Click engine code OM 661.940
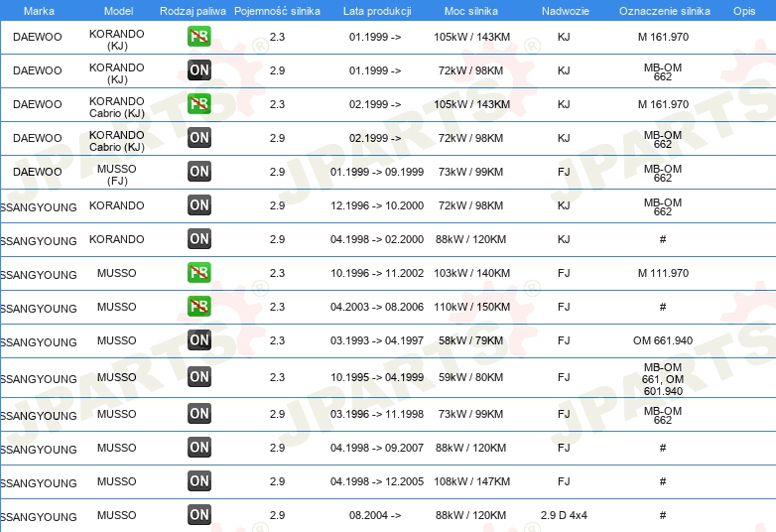The width and height of the screenshot is (776, 532). coord(663,340)
